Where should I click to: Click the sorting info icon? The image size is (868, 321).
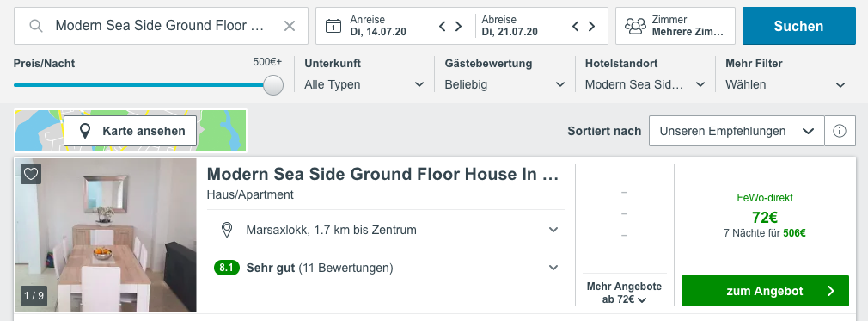(x=840, y=132)
